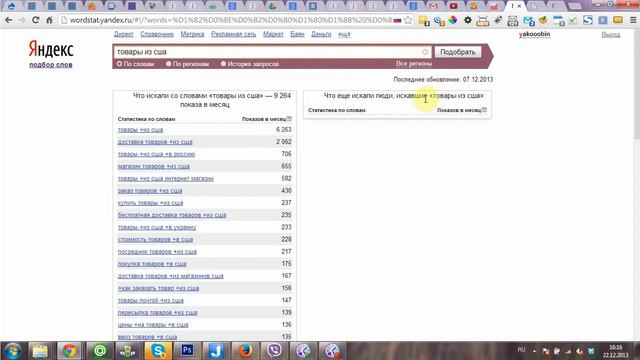Image resolution: width=640 pixels, height=360 pixels.
Task: Click help icon next to right 'Показов в месяц'
Action: [484, 110]
